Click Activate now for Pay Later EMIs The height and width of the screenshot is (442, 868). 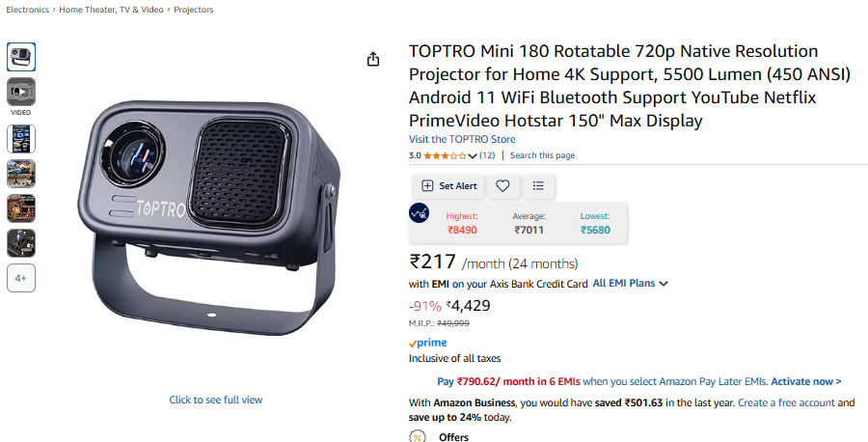pos(806,381)
